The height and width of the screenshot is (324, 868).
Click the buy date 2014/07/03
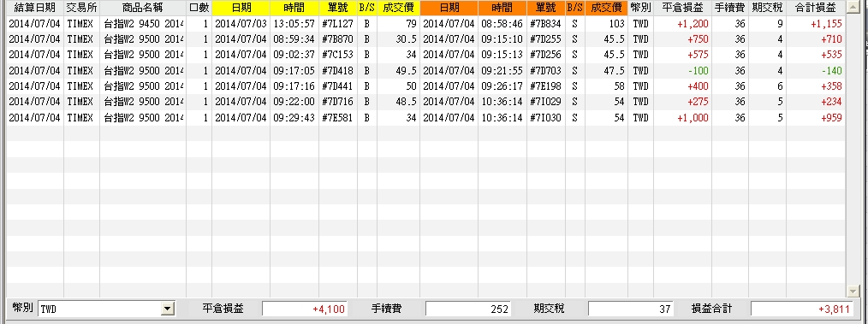tap(241, 24)
